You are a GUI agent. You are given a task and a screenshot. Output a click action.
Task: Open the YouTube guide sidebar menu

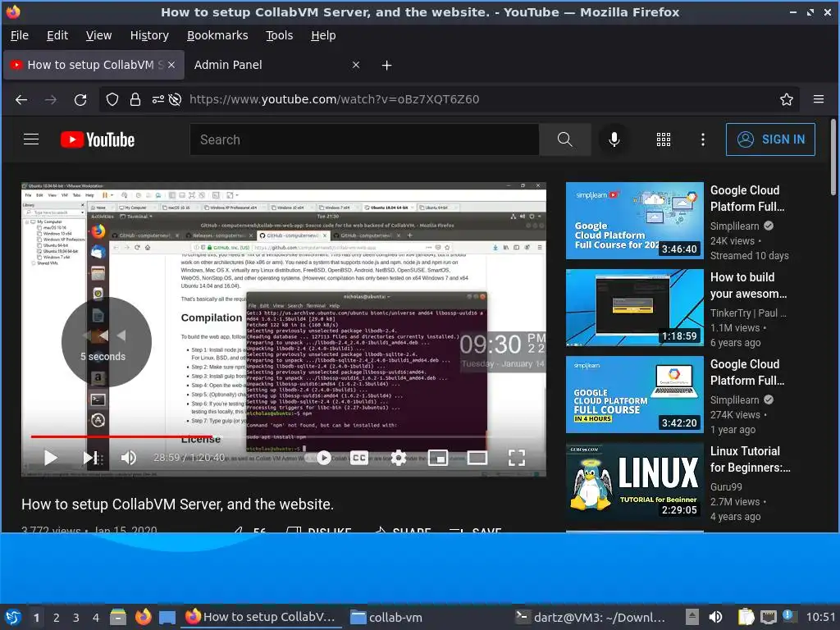click(x=31, y=139)
